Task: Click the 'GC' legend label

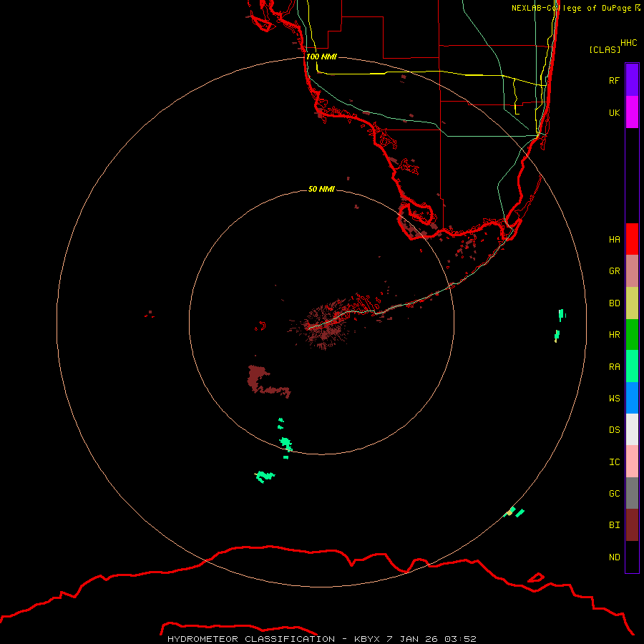Action: coord(614,493)
